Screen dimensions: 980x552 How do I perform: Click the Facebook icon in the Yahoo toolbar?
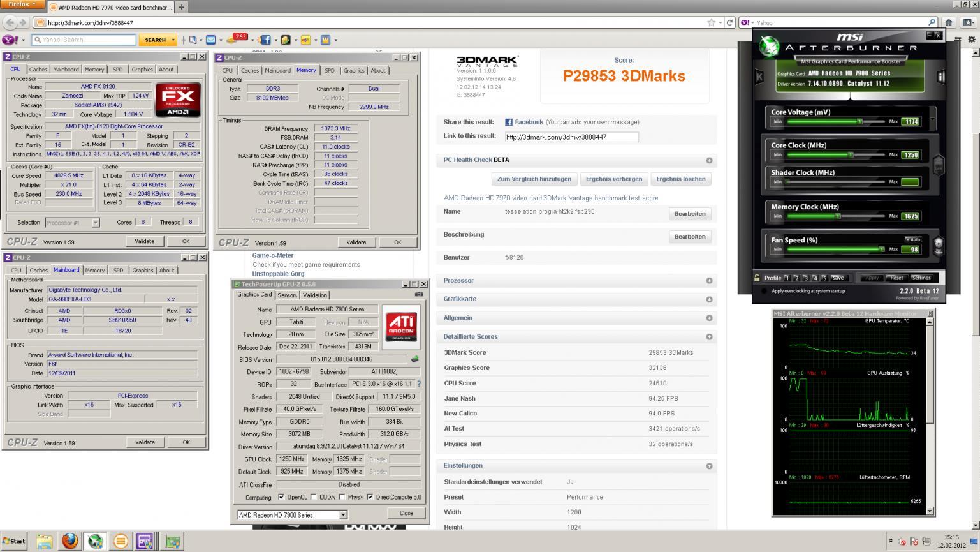pos(266,40)
